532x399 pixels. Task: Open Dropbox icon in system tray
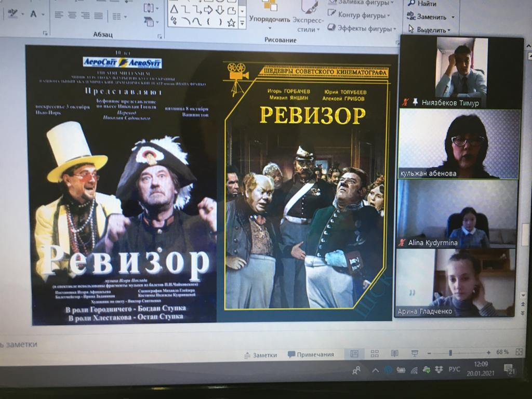[x=440, y=369]
